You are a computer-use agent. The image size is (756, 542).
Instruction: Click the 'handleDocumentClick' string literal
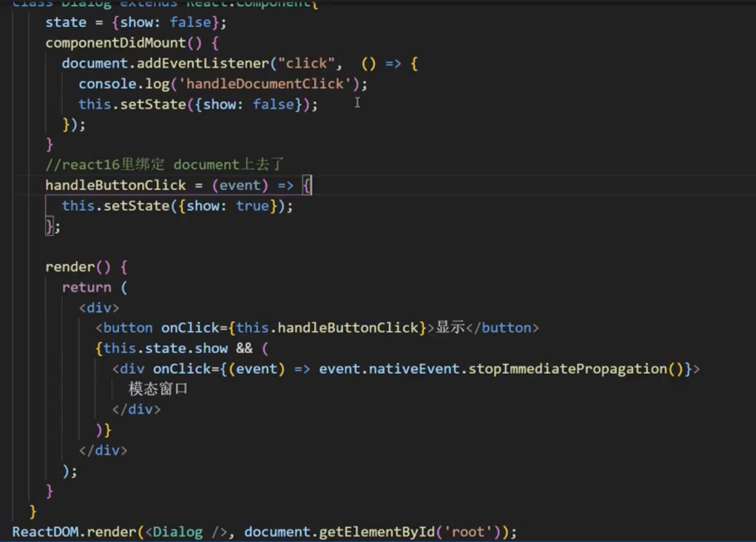tap(265, 84)
